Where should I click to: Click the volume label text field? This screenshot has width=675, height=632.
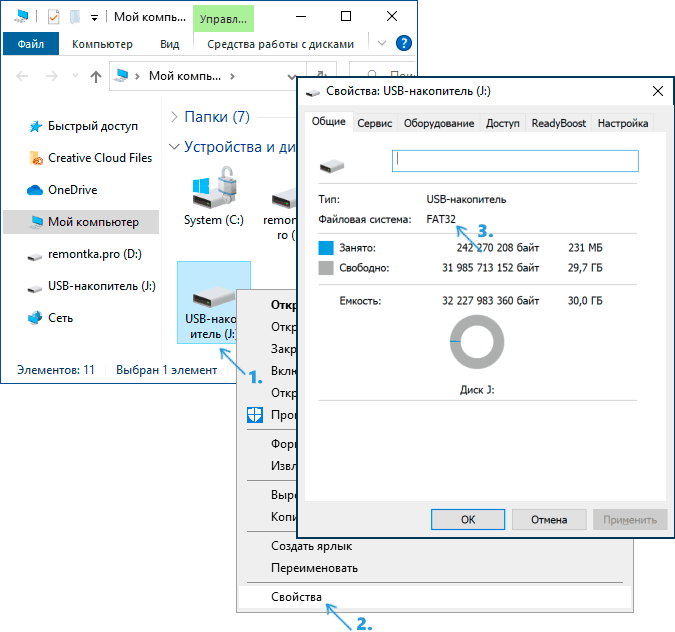point(514,159)
